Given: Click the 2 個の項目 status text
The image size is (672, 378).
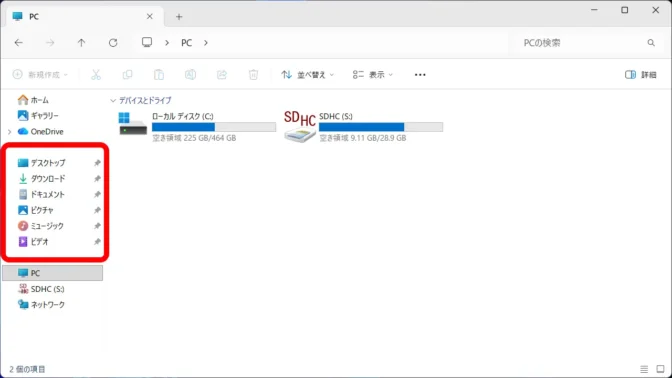Looking at the screenshot, I should point(27,369).
